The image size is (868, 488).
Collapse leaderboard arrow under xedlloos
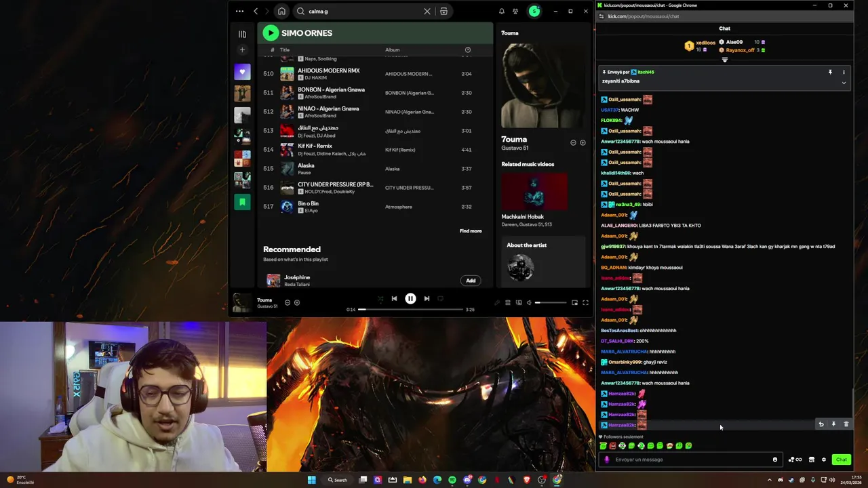tap(724, 60)
